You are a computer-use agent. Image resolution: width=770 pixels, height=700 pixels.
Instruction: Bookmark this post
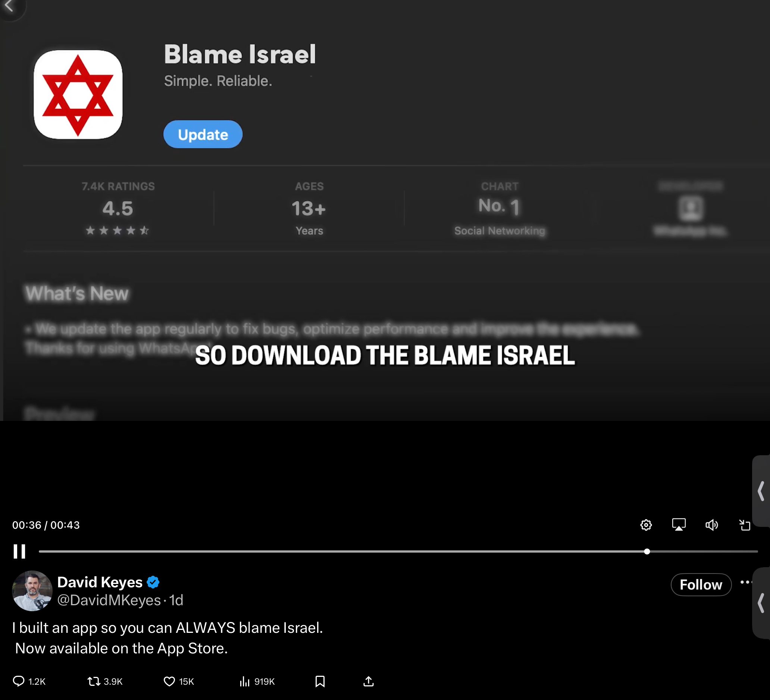(x=320, y=681)
